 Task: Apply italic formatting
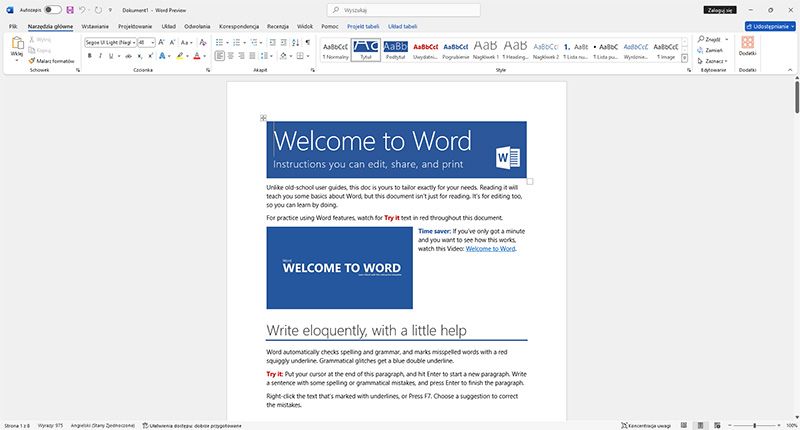[101, 56]
